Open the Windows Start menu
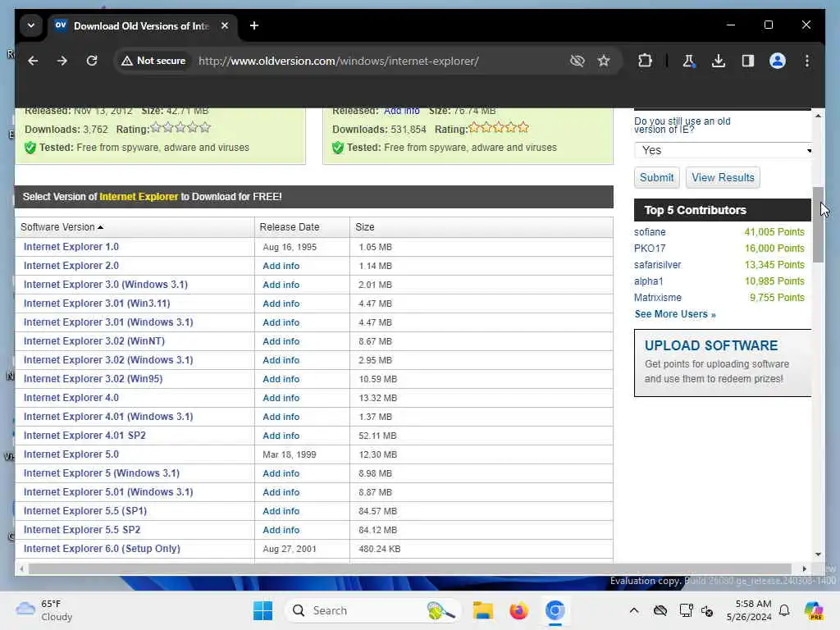Image resolution: width=840 pixels, height=630 pixels. [262, 610]
